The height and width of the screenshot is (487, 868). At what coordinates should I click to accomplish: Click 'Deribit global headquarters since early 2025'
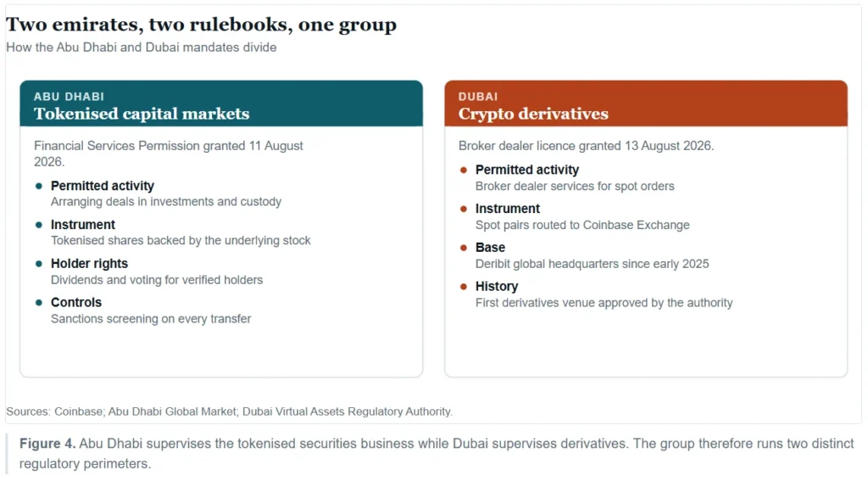click(592, 264)
